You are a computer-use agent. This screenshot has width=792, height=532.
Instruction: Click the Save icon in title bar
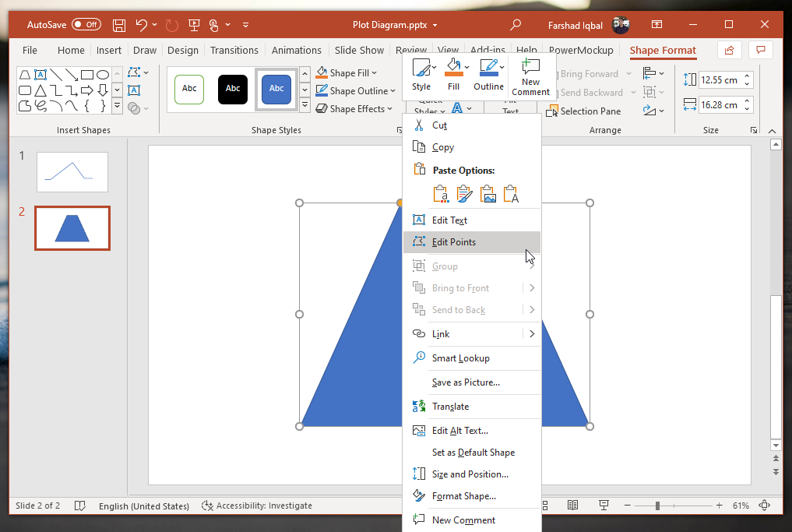coord(119,25)
